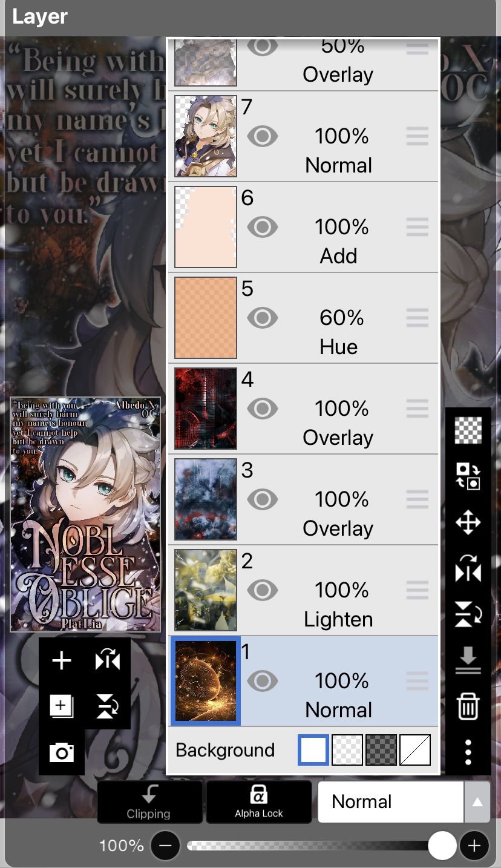The image size is (501, 868).
Task: Tap the add new layer plus icon
Action: click(x=62, y=660)
